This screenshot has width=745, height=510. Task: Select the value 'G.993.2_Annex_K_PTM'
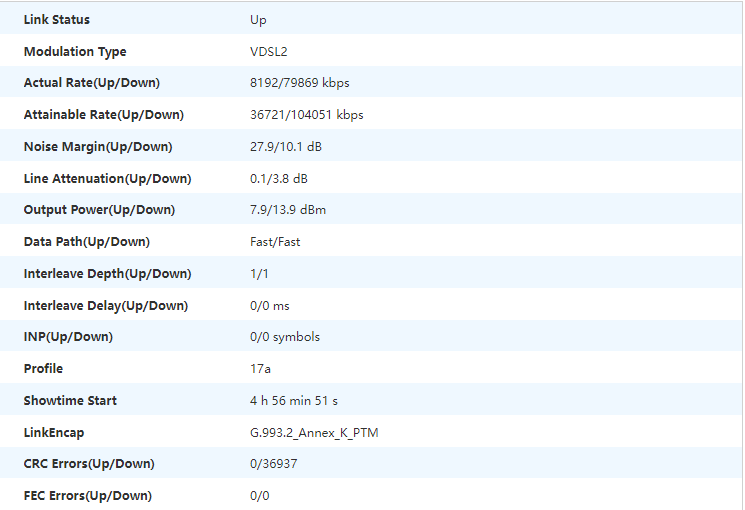pyautogui.click(x=314, y=433)
